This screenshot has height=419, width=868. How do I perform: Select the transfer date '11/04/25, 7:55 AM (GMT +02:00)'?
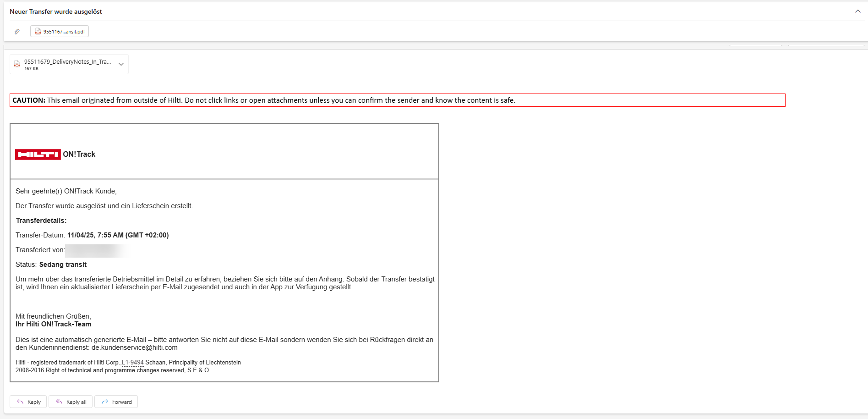[x=118, y=235]
